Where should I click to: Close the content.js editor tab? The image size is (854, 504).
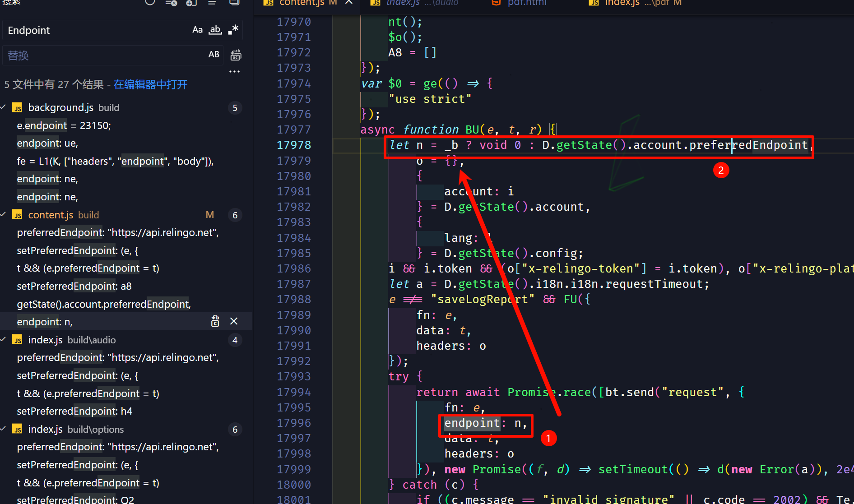coord(349,3)
